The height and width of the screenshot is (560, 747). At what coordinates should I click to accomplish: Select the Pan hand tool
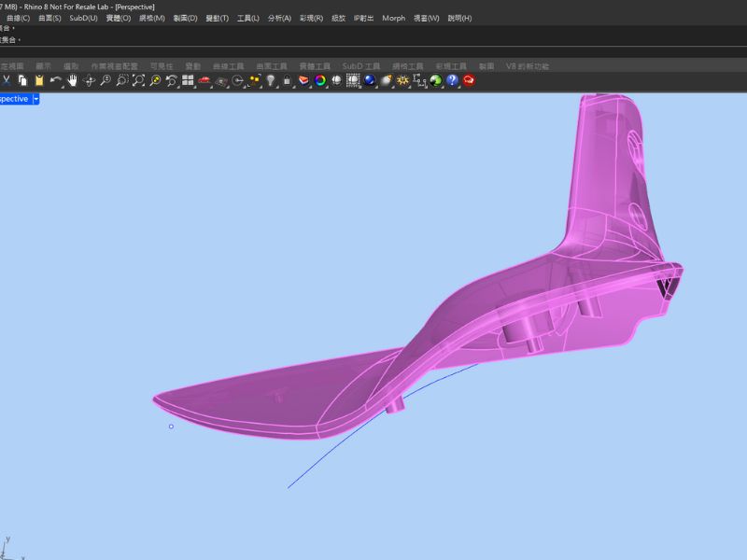73,81
